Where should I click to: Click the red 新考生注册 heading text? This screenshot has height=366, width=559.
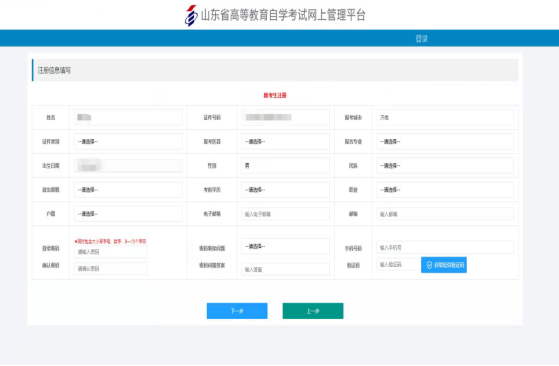tap(275, 95)
